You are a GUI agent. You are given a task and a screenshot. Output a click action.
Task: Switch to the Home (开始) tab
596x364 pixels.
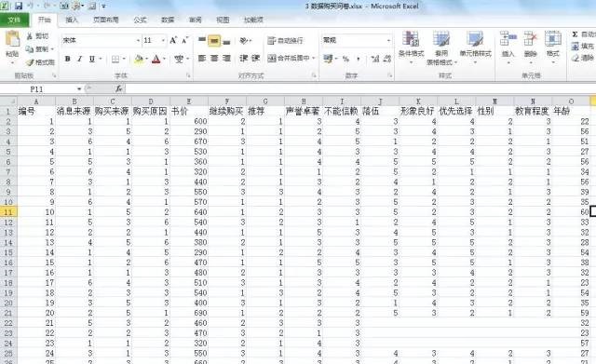coord(45,20)
